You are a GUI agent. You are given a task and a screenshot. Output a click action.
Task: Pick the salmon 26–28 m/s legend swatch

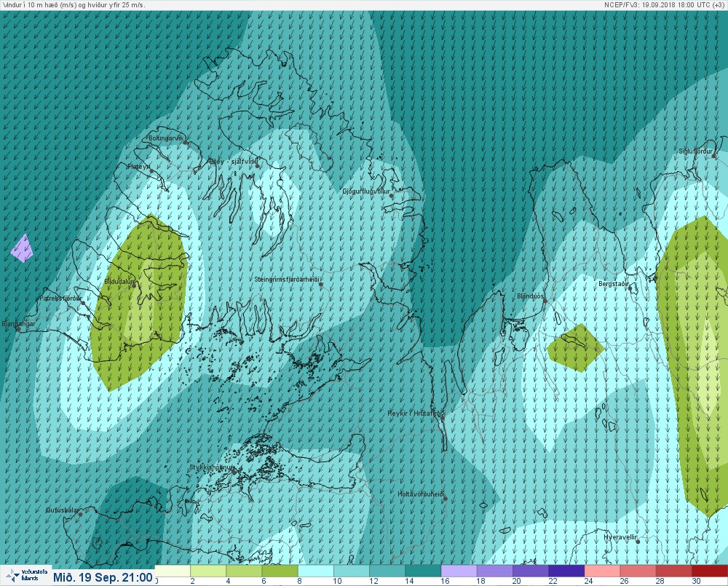tap(638, 571)
